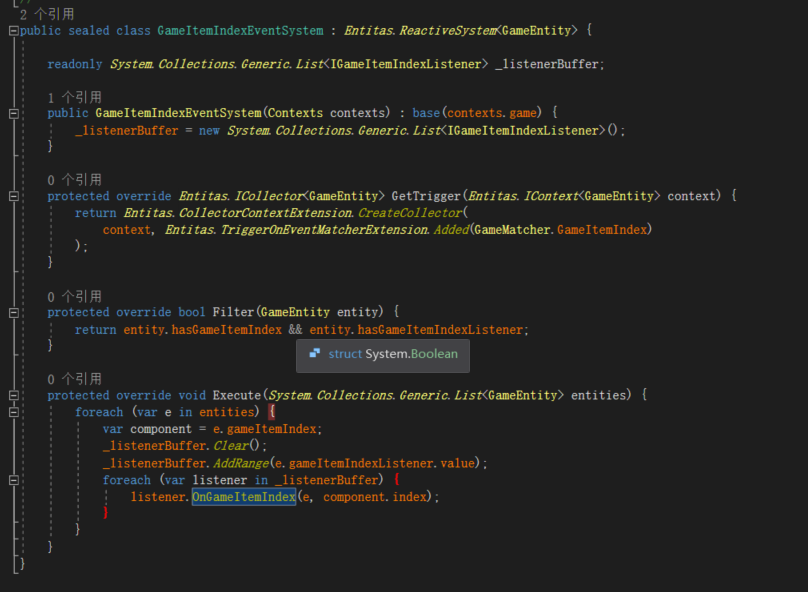Open the '2 个引用' references lens

point(47,14)
